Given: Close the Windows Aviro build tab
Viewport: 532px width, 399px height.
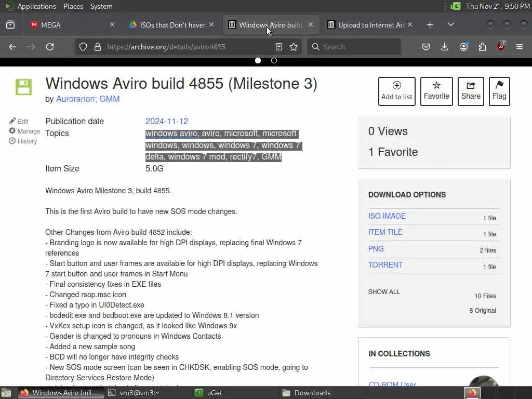Looking at the screenshot, I should pos(311,25).
